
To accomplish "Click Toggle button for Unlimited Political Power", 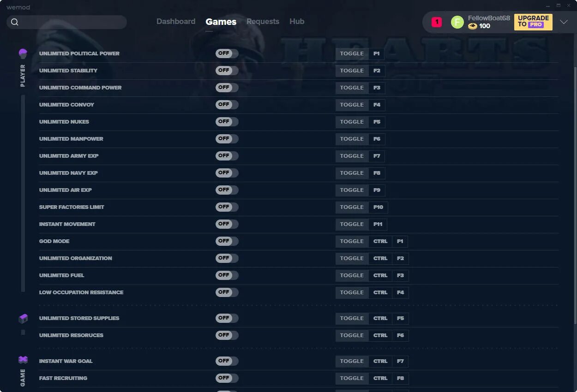I will tap(352, 53).
